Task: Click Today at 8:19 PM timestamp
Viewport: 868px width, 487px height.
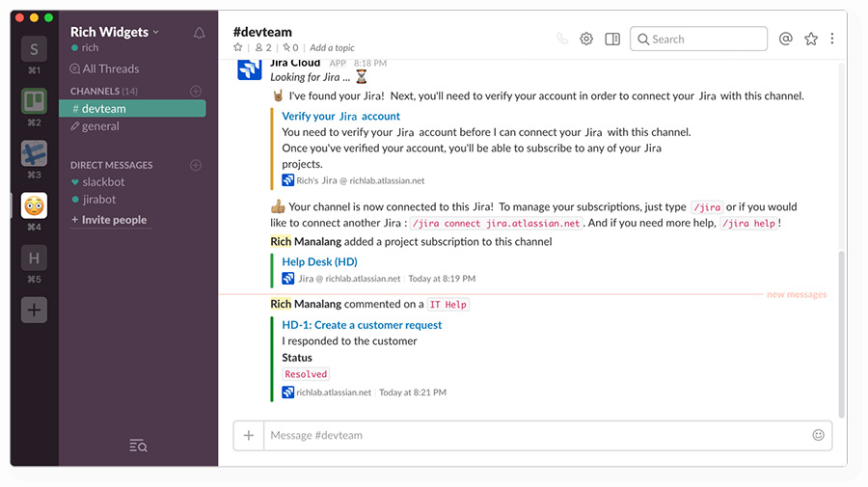Action: [x=442, y=279]
